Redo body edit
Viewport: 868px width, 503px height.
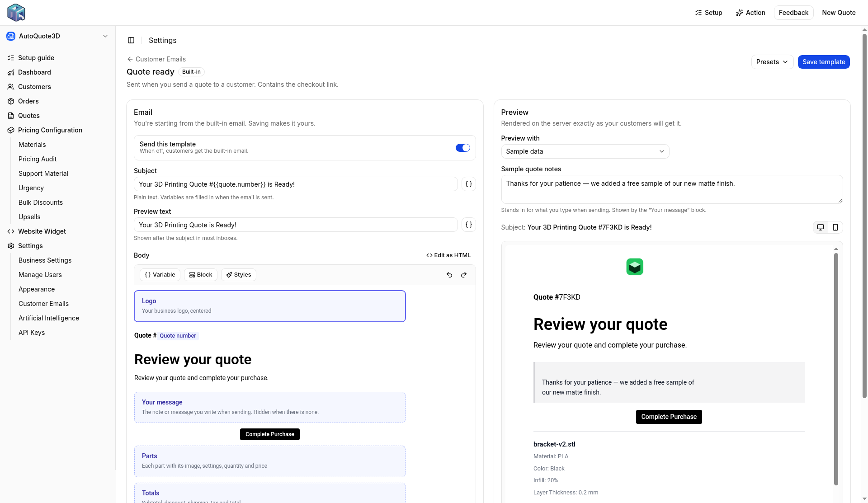(x=464, y=275)
